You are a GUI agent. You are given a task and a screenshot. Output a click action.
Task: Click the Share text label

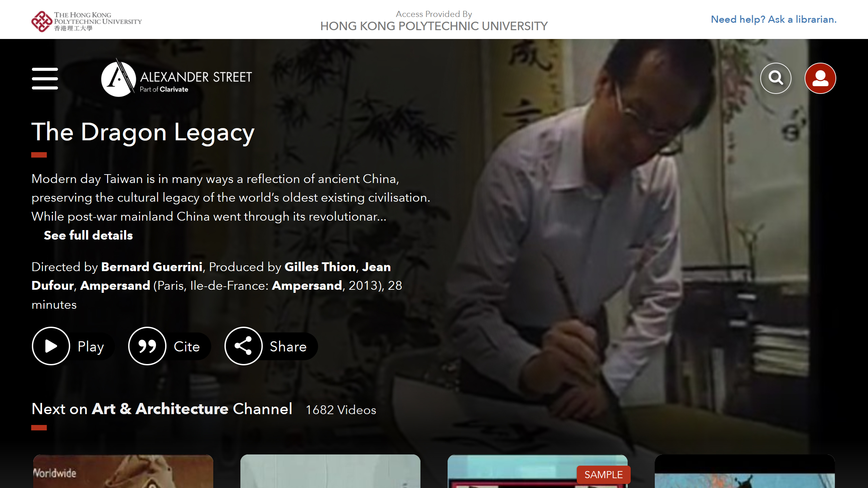tap(288, 346)
